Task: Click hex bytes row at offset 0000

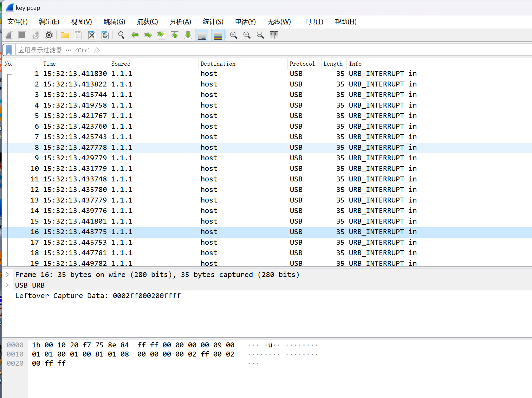Action: [133, 345]
